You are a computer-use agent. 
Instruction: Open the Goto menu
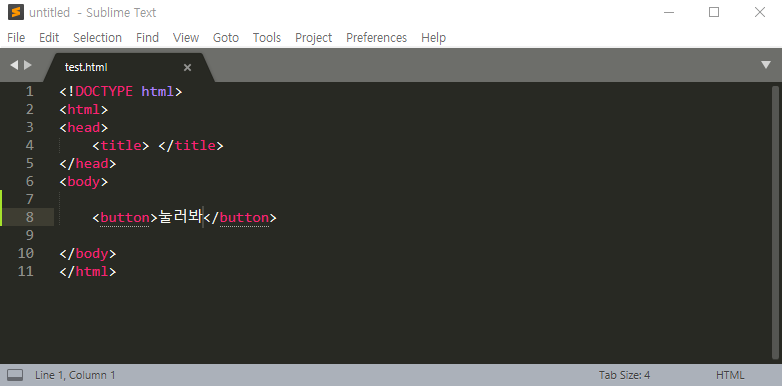click(x=226, y=37)
